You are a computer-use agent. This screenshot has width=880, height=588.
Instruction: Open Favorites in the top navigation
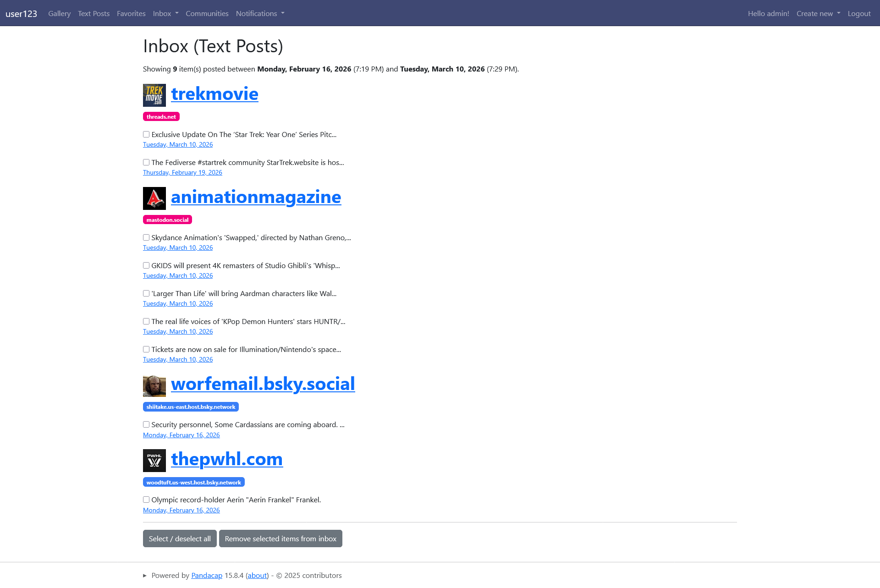(x=131, y=13)
